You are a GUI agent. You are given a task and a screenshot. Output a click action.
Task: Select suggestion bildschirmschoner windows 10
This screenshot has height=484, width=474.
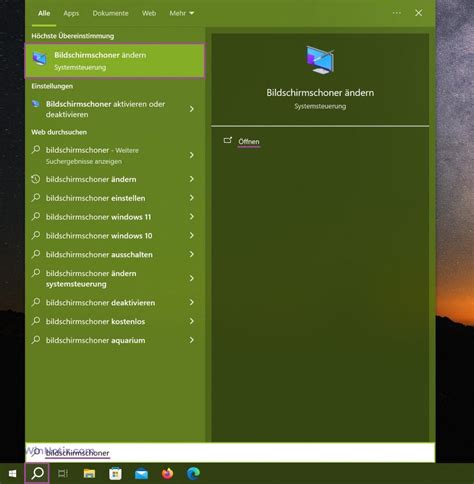tap(115, 236)
